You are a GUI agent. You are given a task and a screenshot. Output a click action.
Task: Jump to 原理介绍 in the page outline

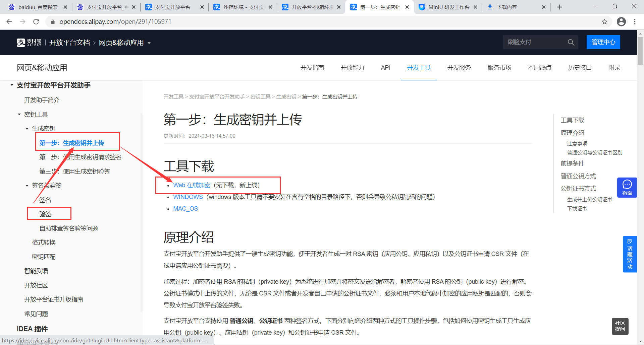572,133
